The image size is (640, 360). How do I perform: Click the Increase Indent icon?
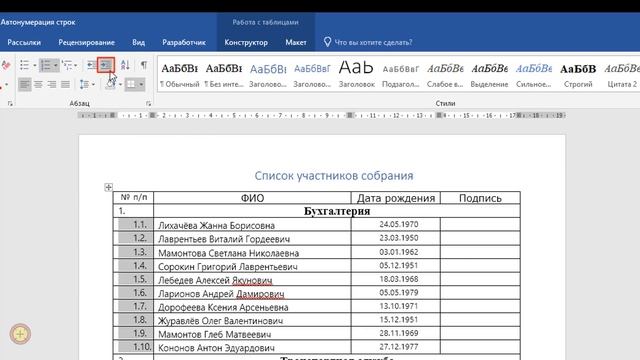pyautogui.click(x=106, y=65)
